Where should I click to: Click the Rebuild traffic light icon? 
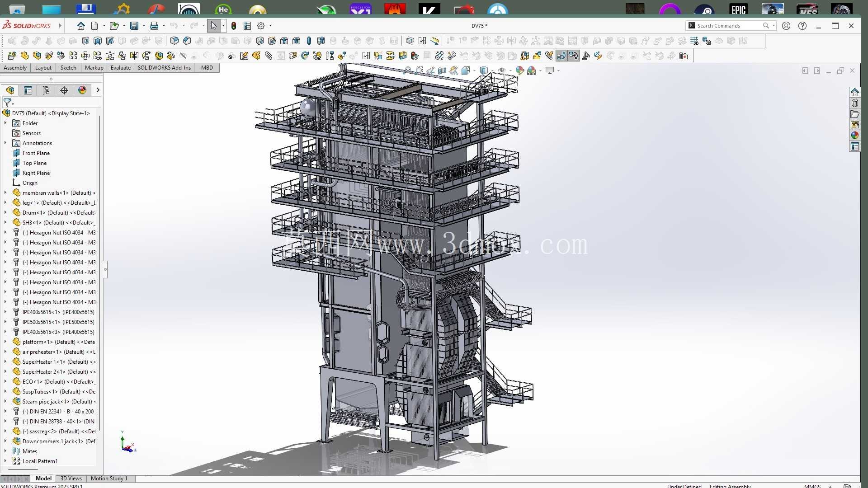click(234, 26)
